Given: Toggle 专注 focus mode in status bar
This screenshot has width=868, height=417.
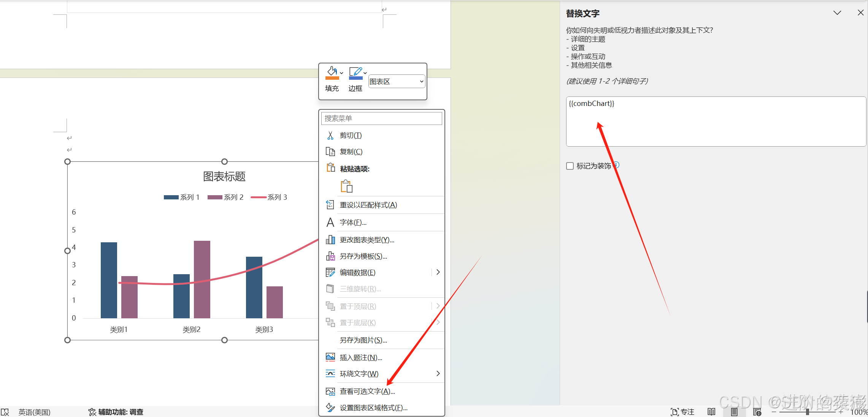Looking at the screenshot, I should [x=682, y=412].
